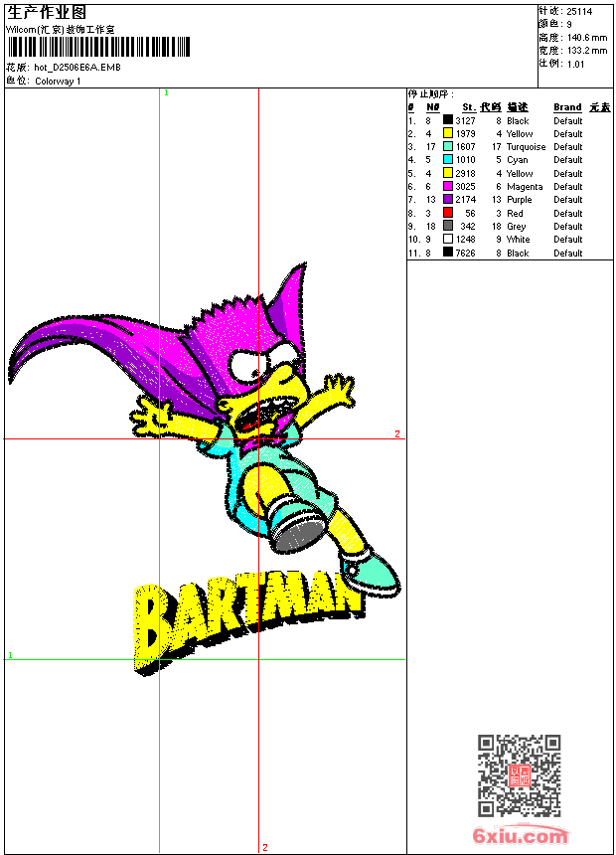The image size is (616, 855).
Task: Click the 元素 column header
Action: pos(600,107)
